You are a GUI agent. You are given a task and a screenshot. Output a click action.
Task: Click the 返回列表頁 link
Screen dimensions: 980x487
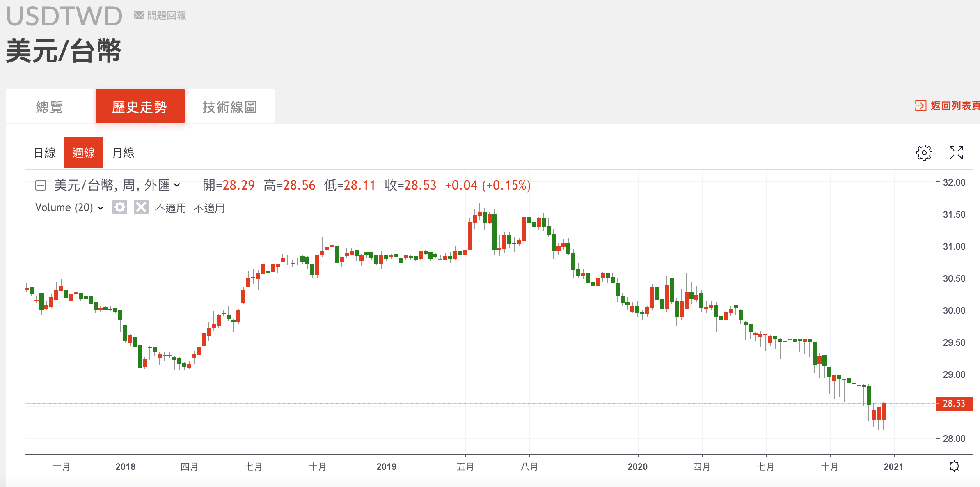[955, 106]
